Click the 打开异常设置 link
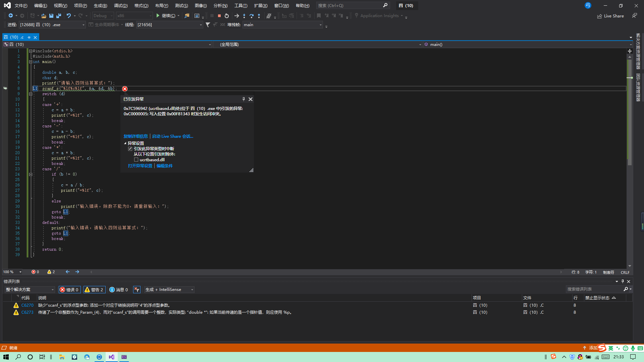The image size is (644, 362). [140, 166]
